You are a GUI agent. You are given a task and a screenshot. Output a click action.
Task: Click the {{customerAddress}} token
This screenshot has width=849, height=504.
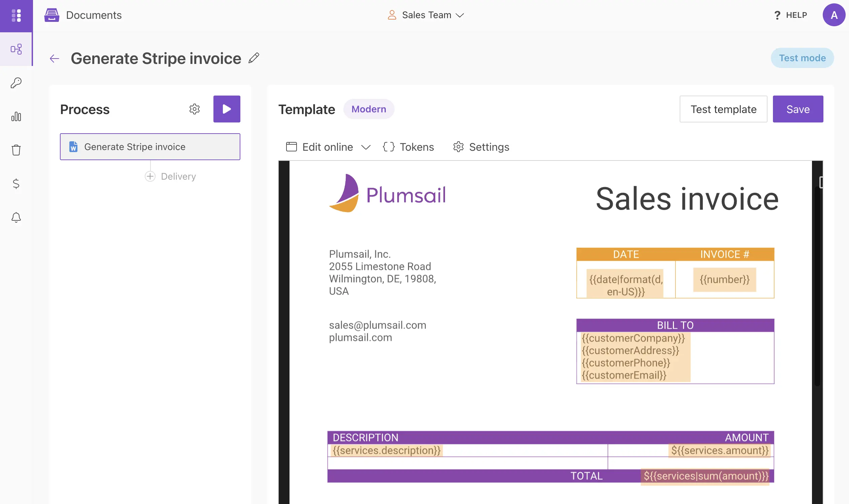(630, 351)
